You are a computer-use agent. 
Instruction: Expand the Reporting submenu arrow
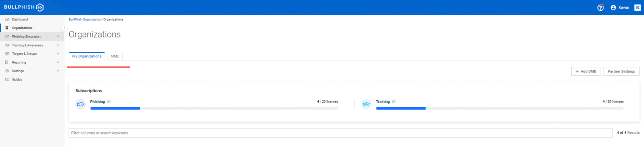pos(58,62)
